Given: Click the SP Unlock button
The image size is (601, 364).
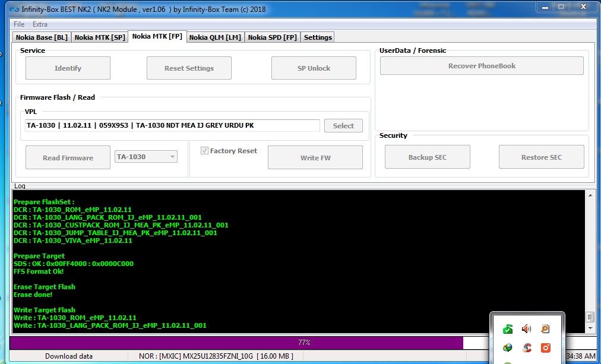Looking at the screenshot, I should tap(314, 68).
